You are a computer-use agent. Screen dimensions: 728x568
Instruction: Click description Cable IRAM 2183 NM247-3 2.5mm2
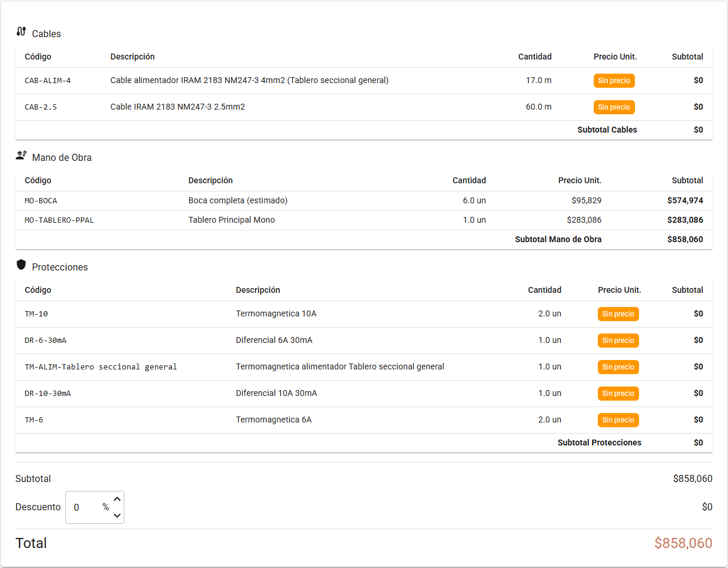177,107
